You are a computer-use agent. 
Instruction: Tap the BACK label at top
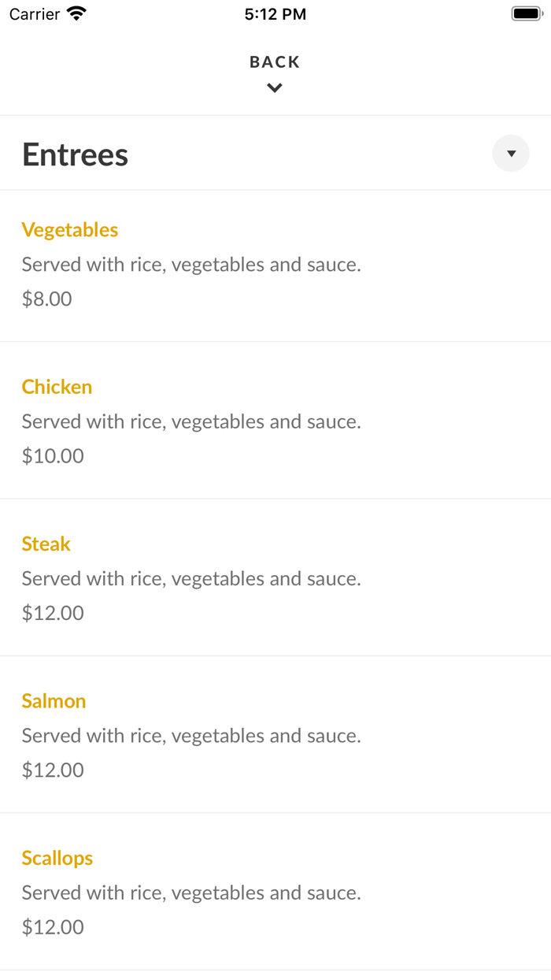(x=275, y=61)
